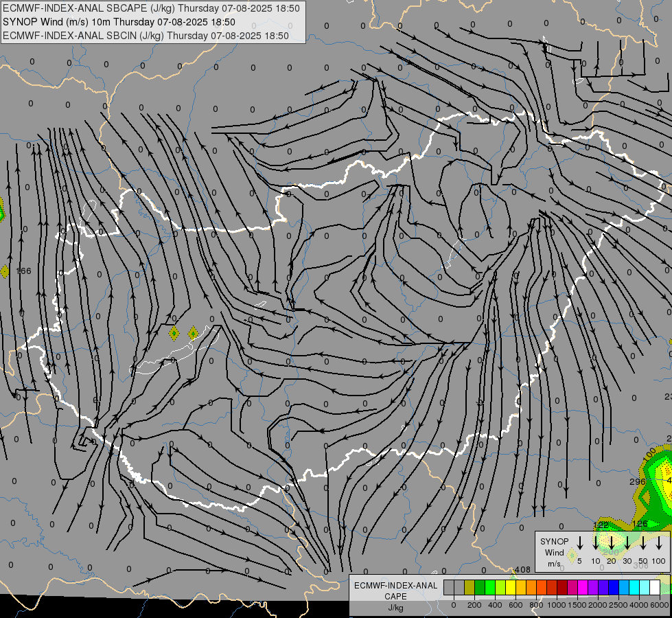Click the SBCAPE title line in header
Viewport: 672px width, 618px height.
[151, 8]
